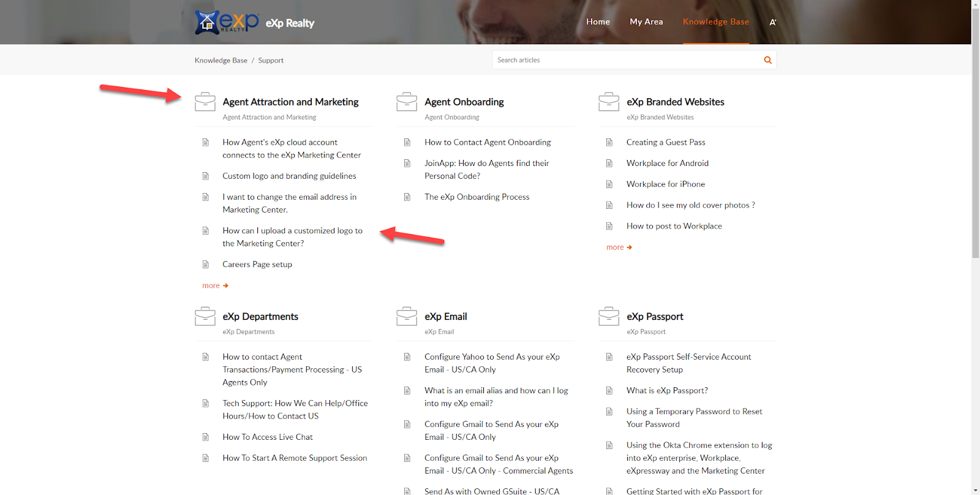The height and width of the screenshot is (495, 980).
Task: Open Using the Okta Chrome extension article
Action: coord(699,458)
